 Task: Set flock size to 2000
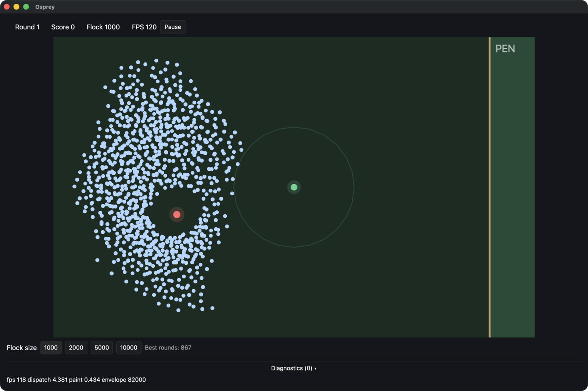click(76, 348)
